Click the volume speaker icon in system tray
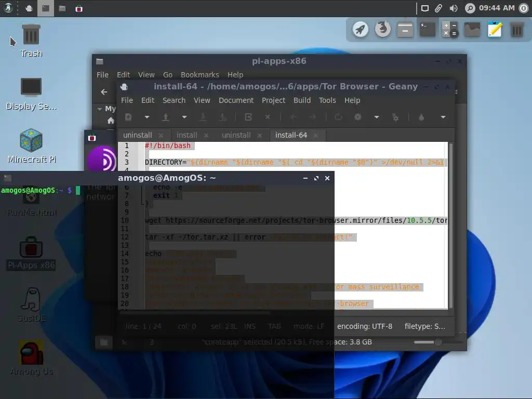 [x=454, y=8]
